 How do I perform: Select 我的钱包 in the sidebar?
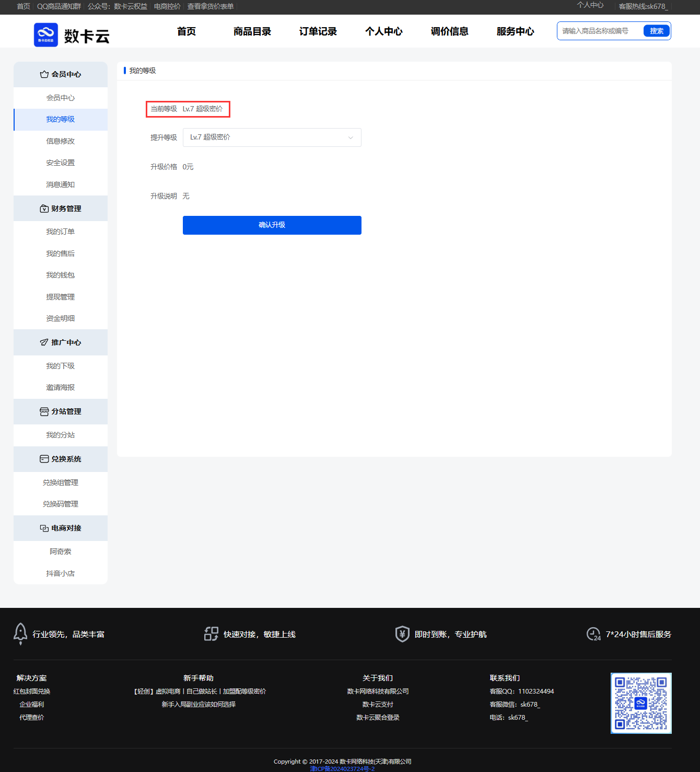click(61, 275)
